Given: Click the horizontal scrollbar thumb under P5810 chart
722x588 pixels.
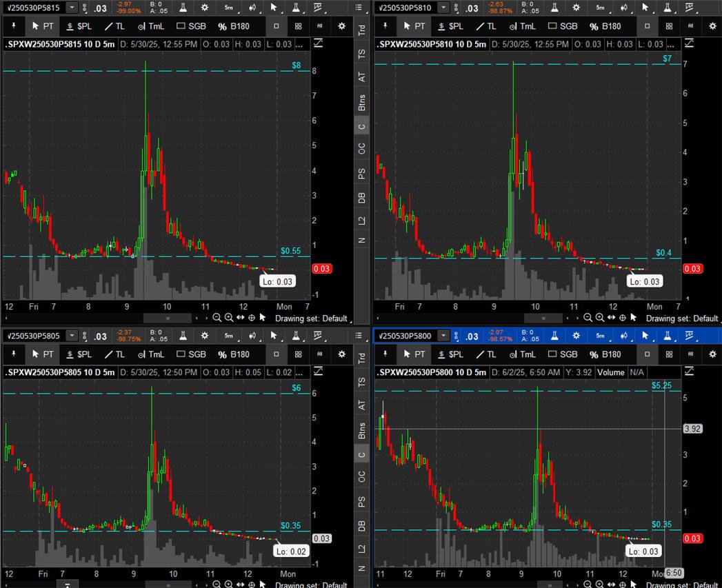Looking at the screenshot, I should [543, 318].
